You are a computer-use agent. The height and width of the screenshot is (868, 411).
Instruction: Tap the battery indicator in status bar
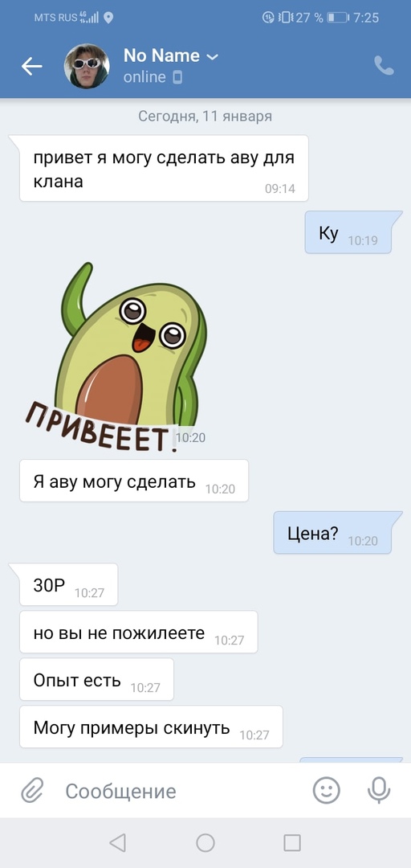click(x=337, y=18)
